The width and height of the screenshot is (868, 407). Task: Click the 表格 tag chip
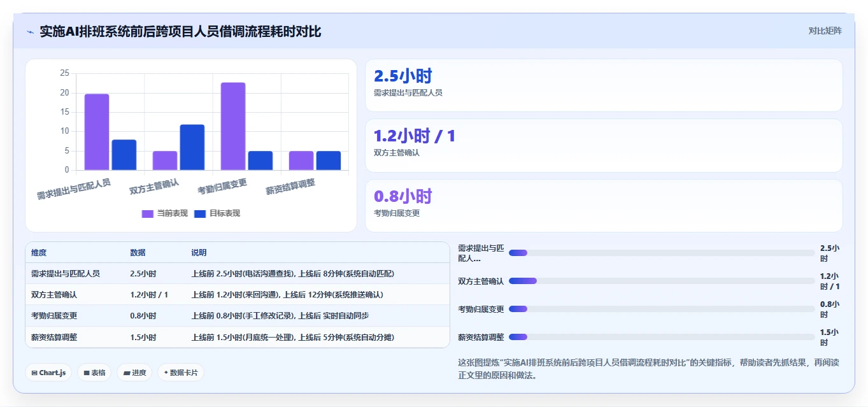94,373
